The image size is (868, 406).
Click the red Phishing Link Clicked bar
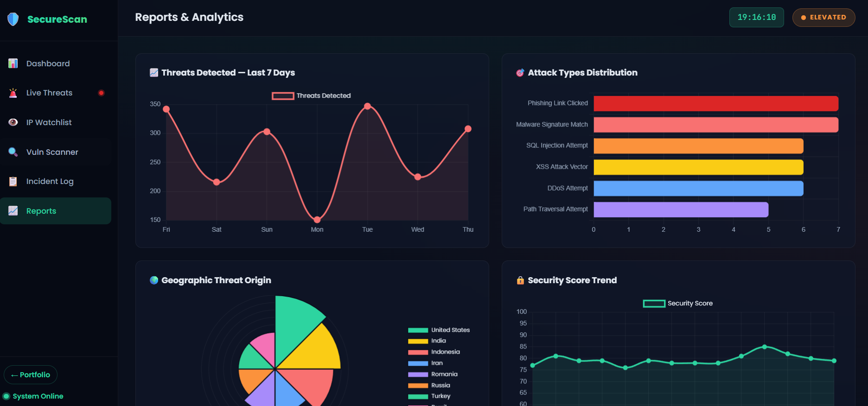coord(716,103)
